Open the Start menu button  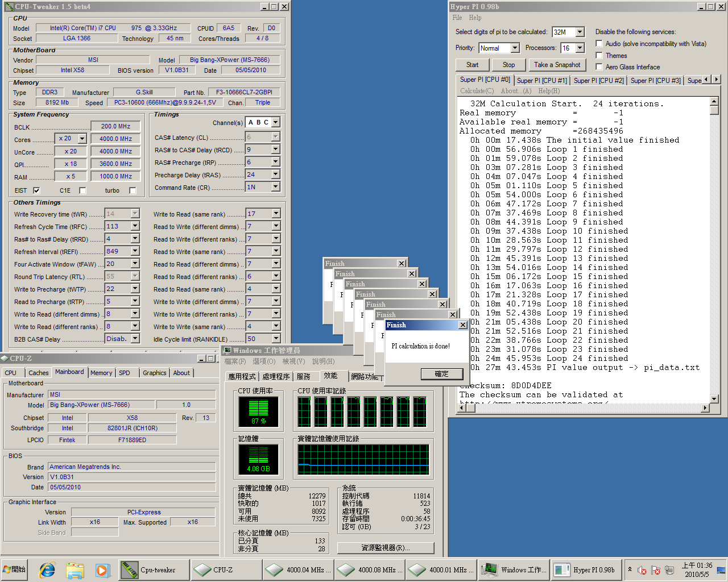click(15, 569)
